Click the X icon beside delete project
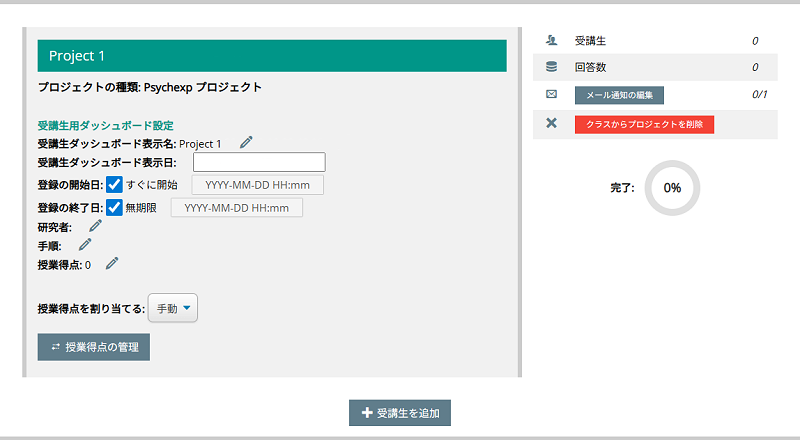The width and height of the screenshot is (800, 440). click(x=551, y=123)
